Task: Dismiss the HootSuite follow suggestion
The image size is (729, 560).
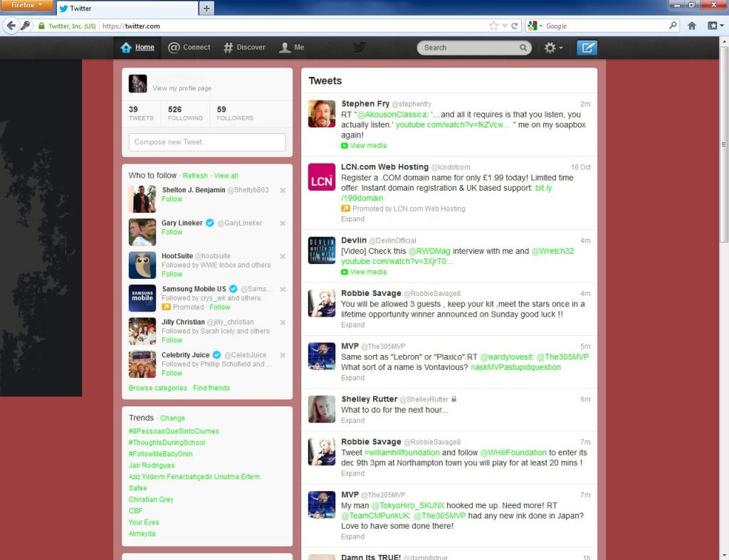Action: click(x=283, y=256)
